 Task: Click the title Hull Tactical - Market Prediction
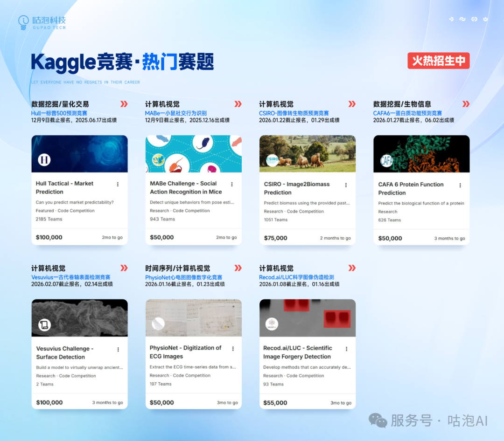64,187
